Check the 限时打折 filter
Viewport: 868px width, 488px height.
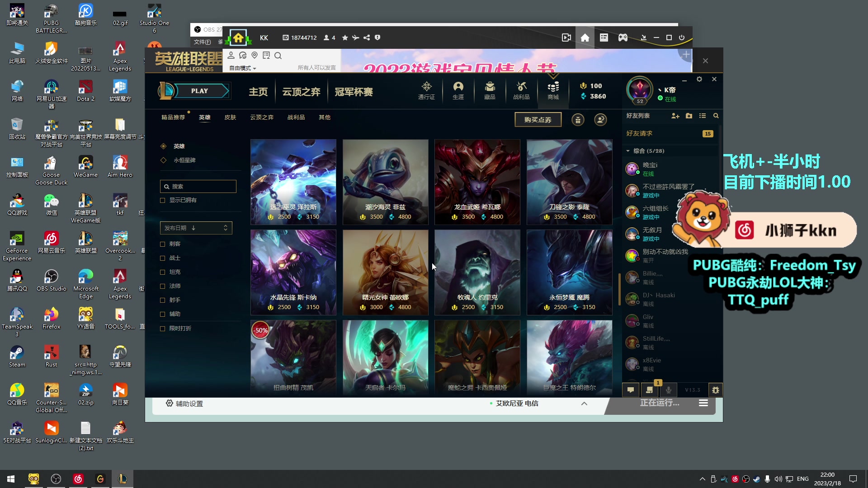pyautogui.click(x=163, y=328)
